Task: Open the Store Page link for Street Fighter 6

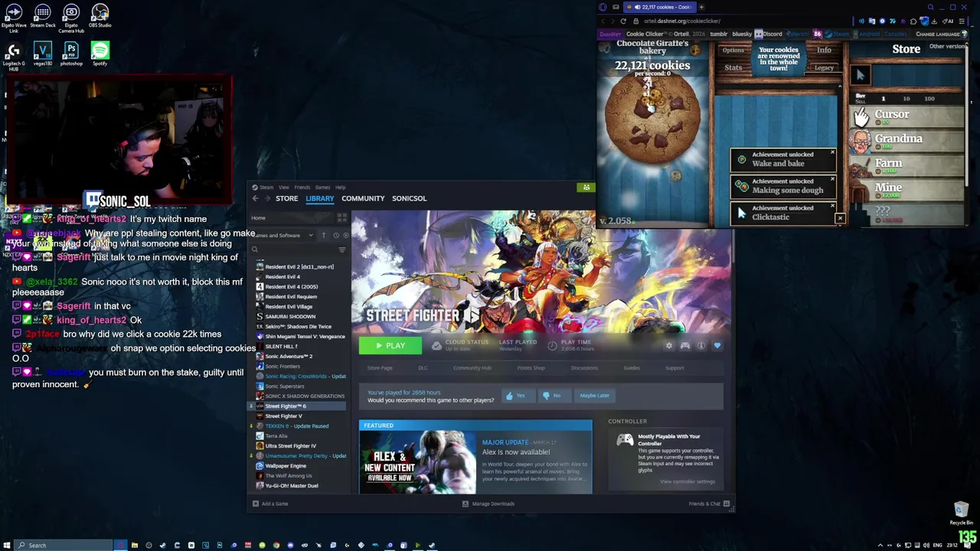Action: tap(380, 368)
